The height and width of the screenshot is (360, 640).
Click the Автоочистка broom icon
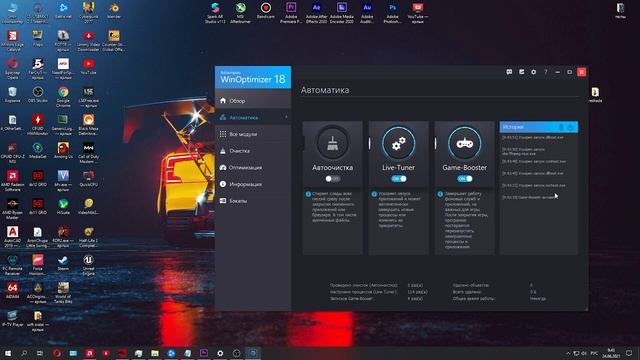tap(332, 143)
